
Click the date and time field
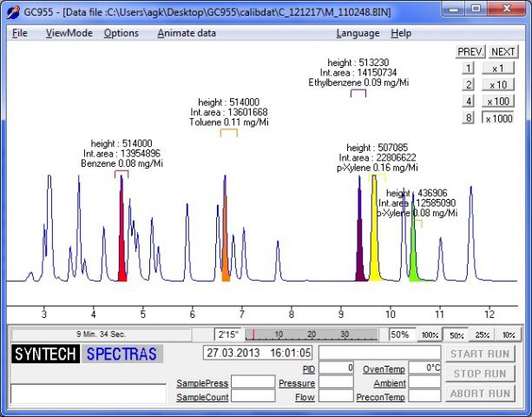pyautogui.click(x=258, y=353)
